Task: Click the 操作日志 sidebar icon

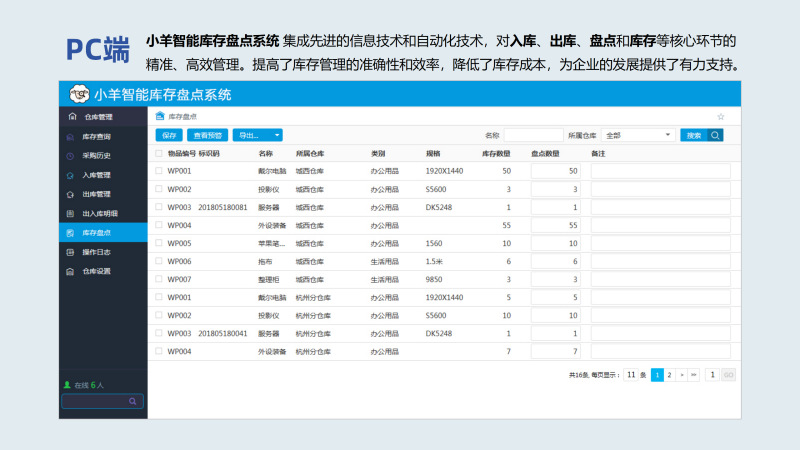Action: point(70,252)
